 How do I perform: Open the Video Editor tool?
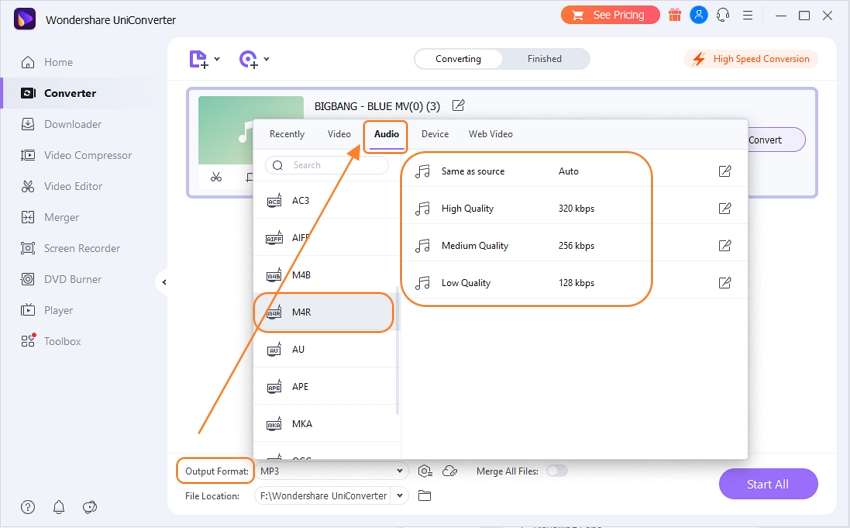pos(61,186)
